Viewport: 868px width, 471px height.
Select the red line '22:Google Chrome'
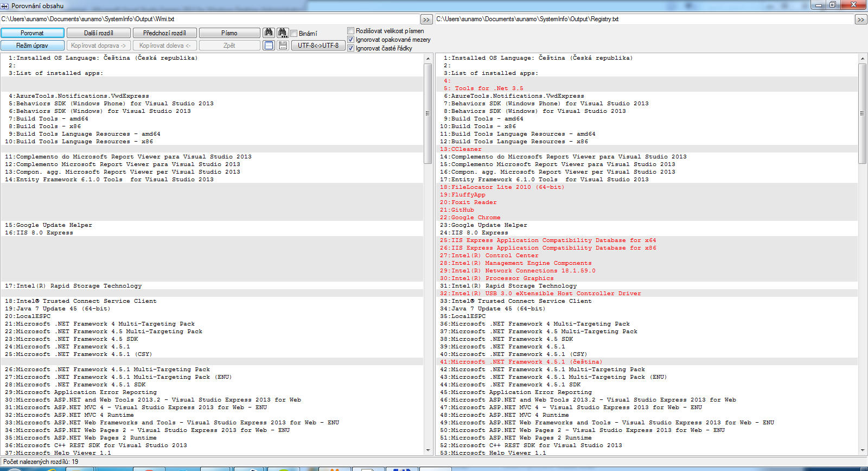(647, 218)
